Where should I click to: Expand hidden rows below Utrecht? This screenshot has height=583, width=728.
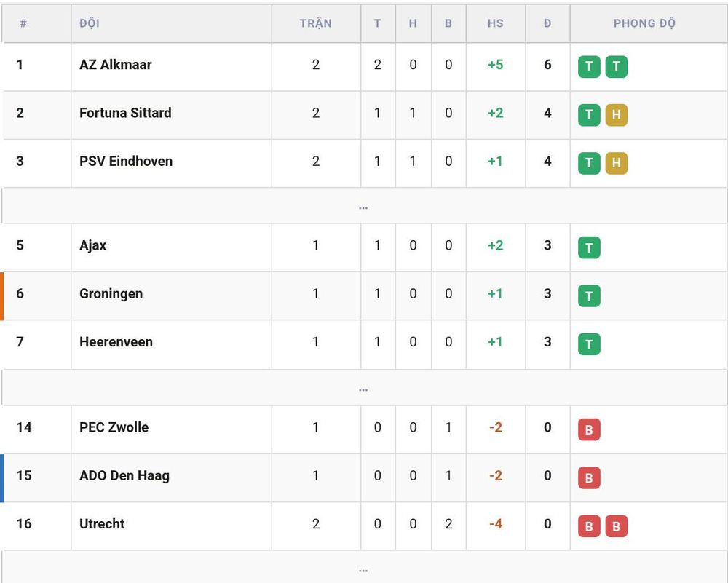click(363, 568)
